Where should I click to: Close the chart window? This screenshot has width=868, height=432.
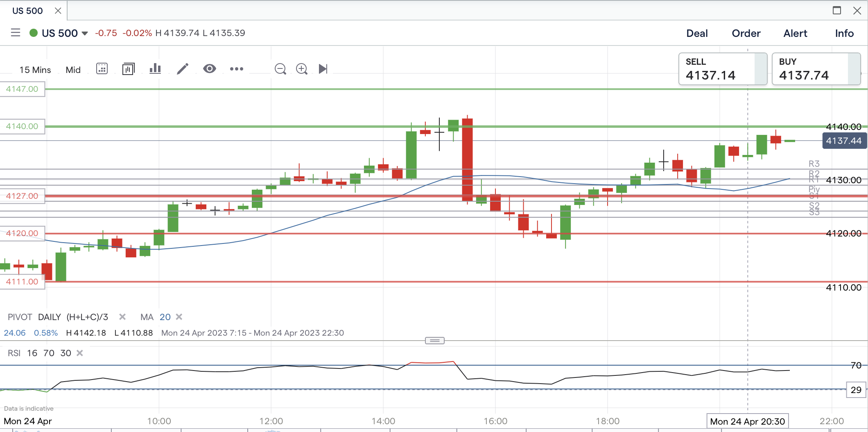pos(857,11)
